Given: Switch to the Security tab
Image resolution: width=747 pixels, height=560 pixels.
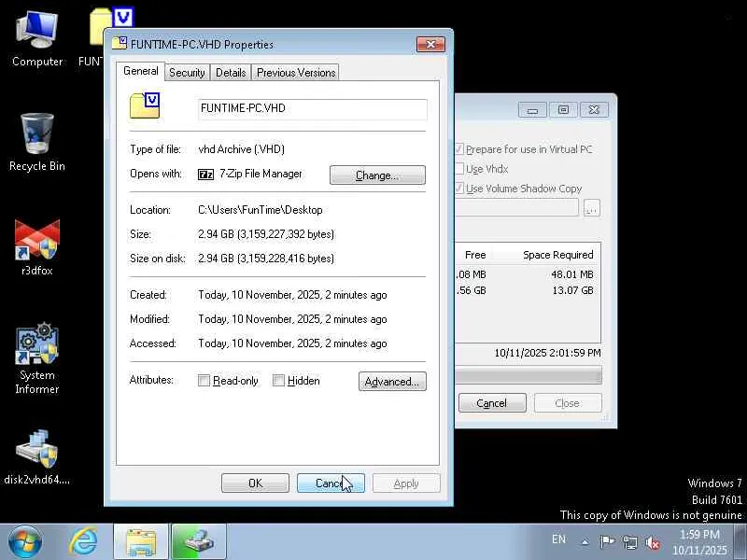Looking at the screenshot, I should coord(187,73).
